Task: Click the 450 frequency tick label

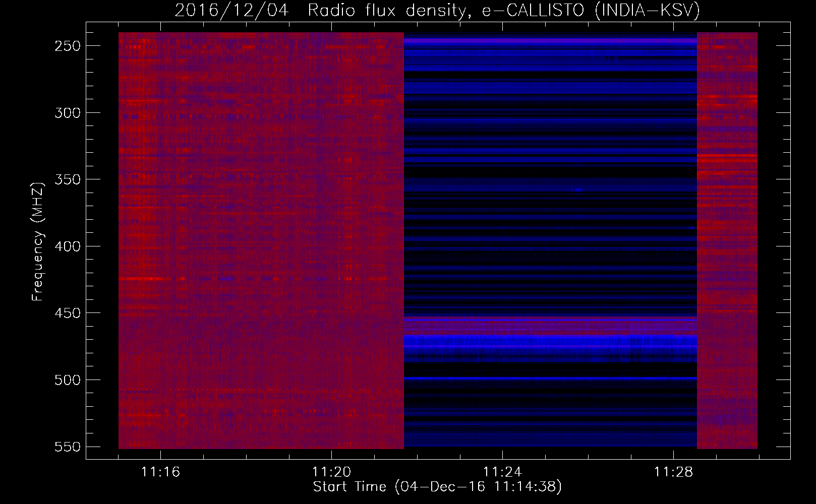Action: [68, 313]
